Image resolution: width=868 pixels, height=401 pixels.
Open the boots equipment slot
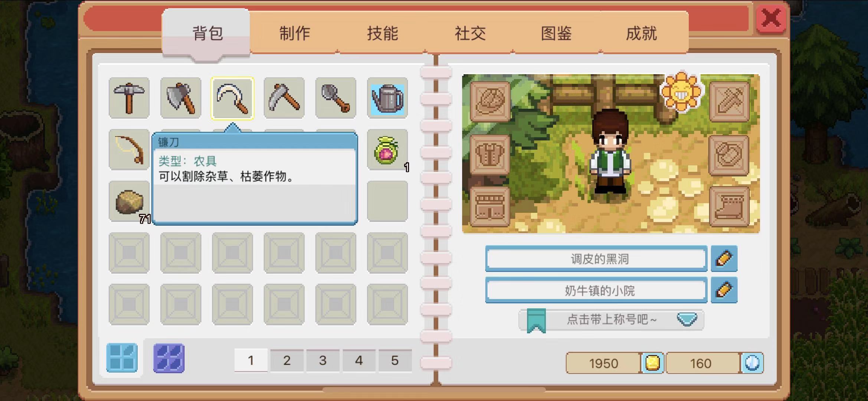coord(729,206)
